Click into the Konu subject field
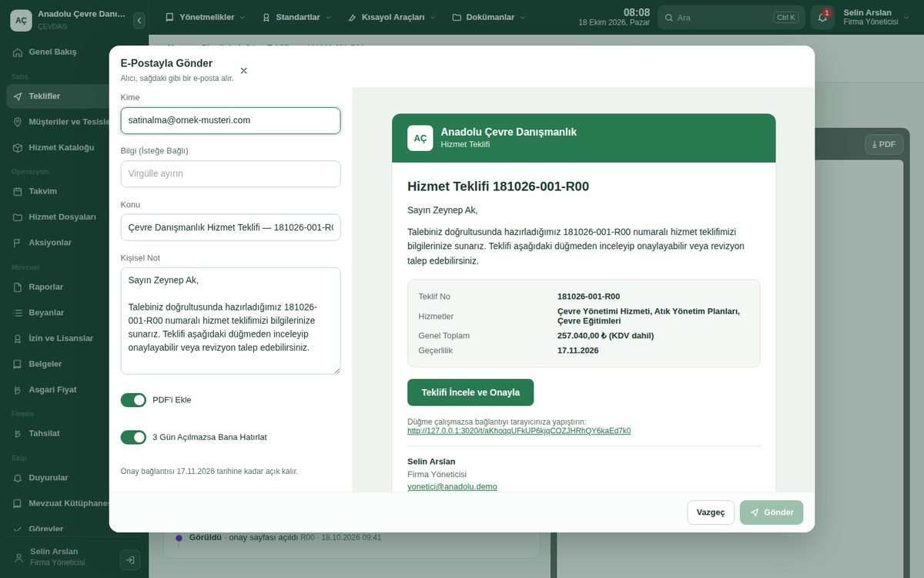Viewport: 924px width, 578px height. tap(230, 227)
